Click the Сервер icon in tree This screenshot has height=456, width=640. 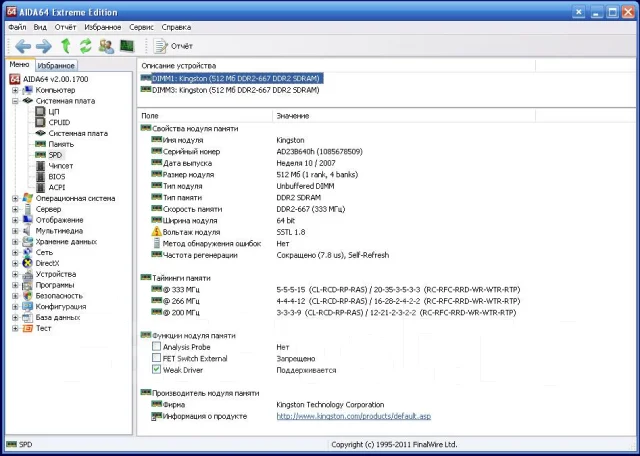[27, 209]
